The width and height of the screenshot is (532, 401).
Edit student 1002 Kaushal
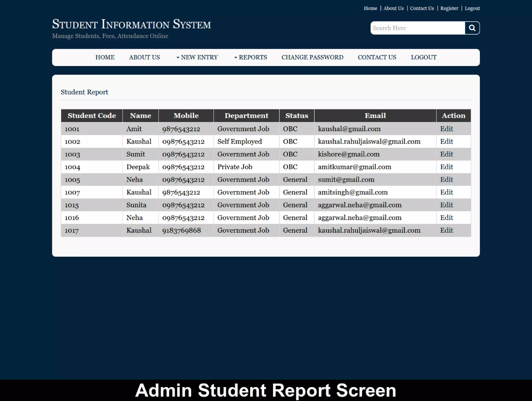point(447,142)
